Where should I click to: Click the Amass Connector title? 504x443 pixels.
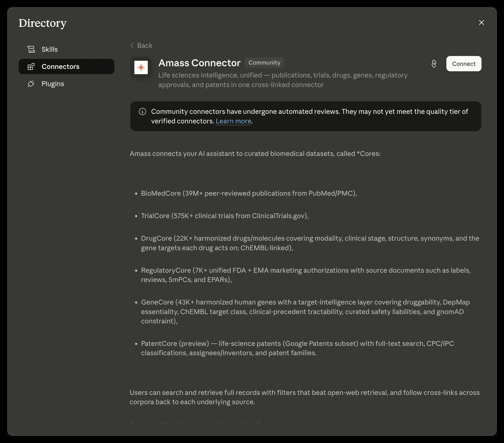point(199,63)
